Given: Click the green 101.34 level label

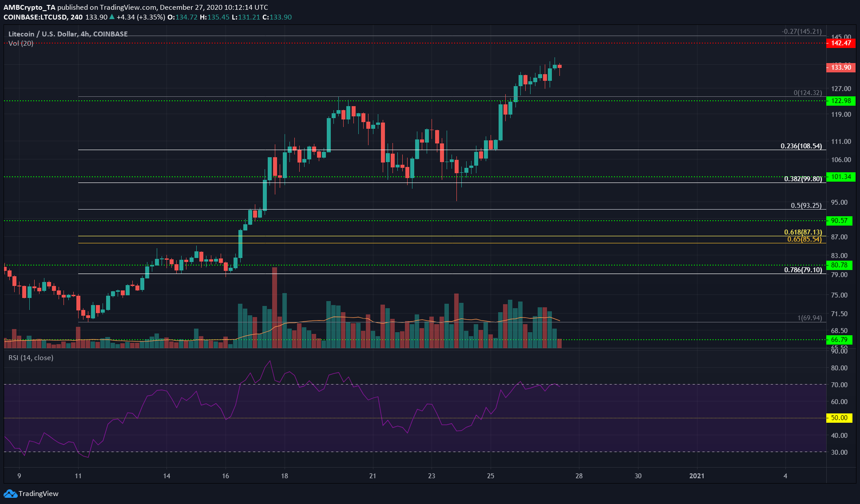Looking at the screenshot, I should coord(841,177).
